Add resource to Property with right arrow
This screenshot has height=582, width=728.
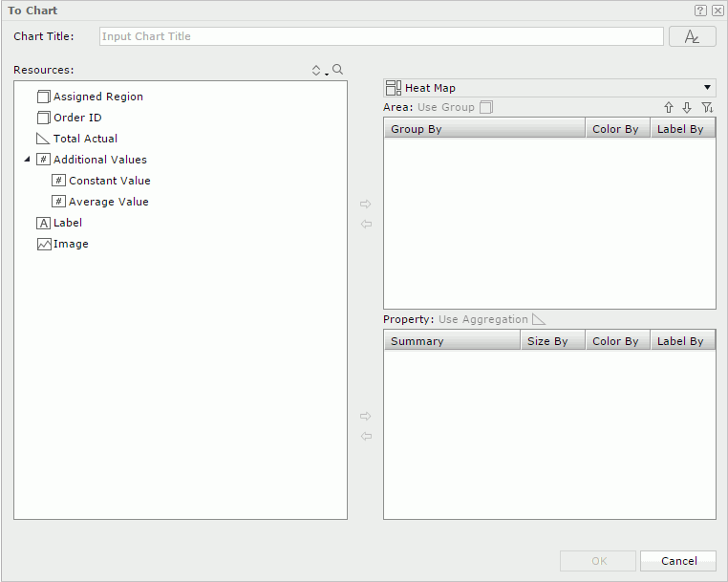[366, 416]
